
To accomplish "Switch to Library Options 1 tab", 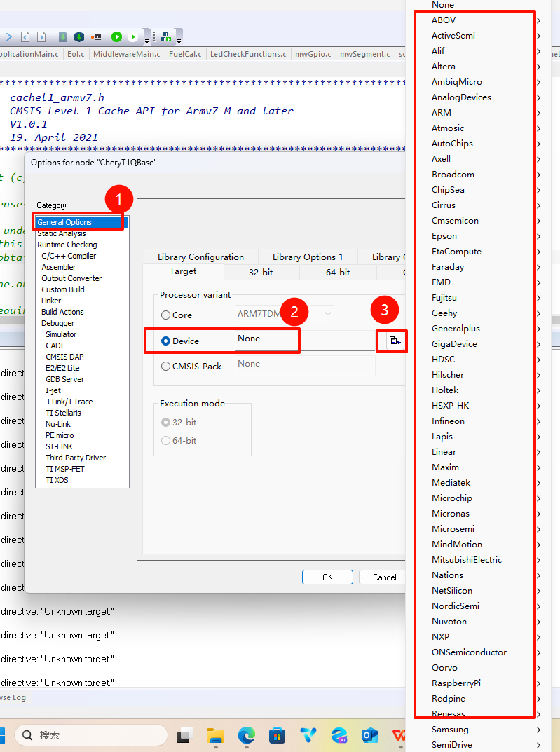I will [308, 257].
